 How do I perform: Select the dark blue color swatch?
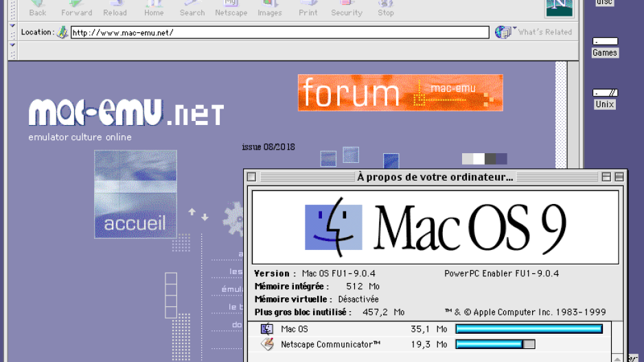coord(501,159)
